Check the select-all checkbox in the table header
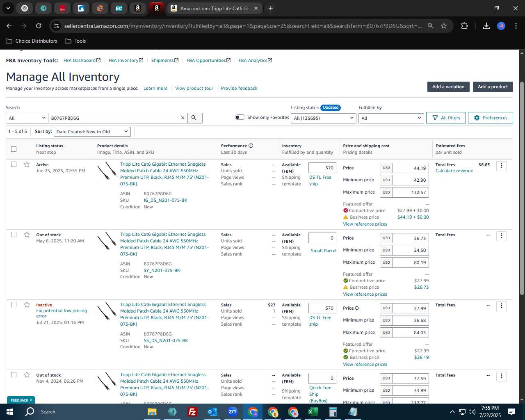 [14, 149]
